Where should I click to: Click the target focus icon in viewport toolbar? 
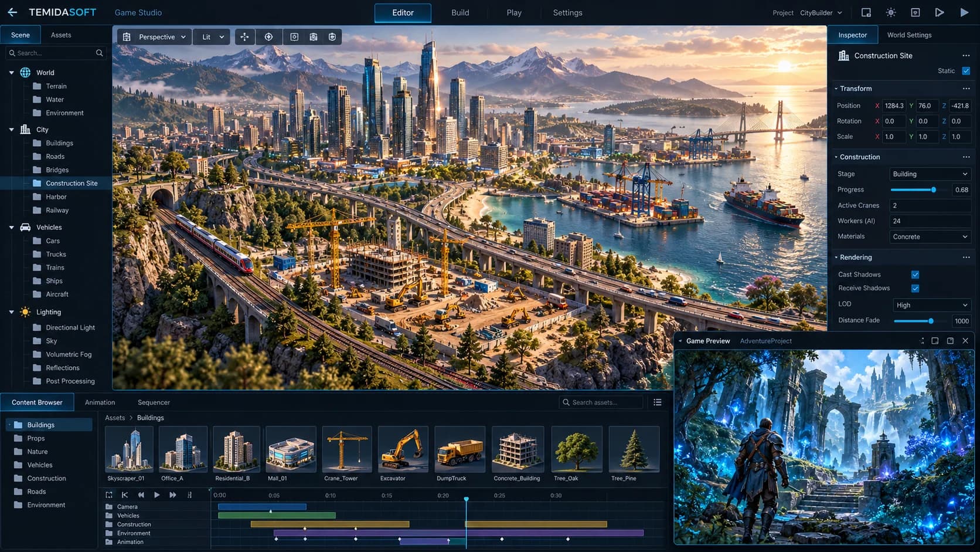click(268, 37)
